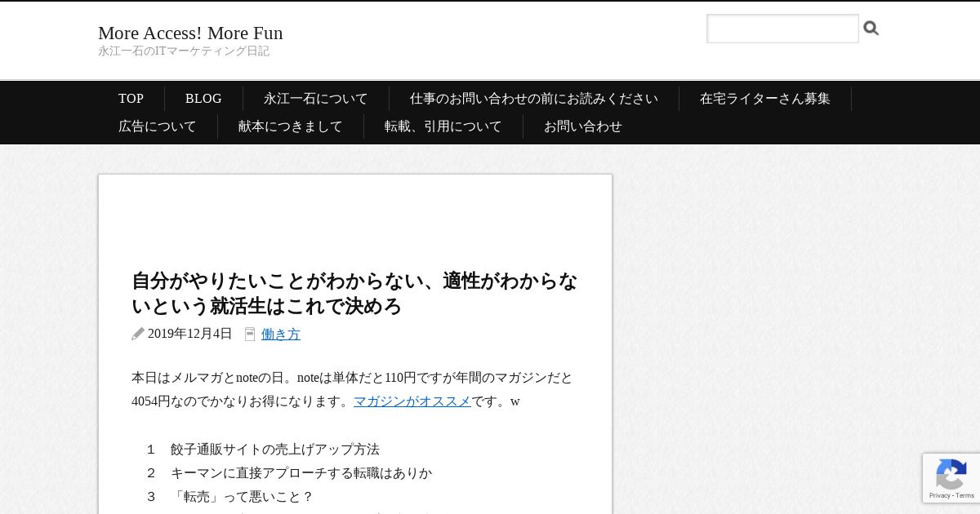Screen dimensions: 980x514
Task: Click the category icon beside 働き方
Action: [x=250, y=335]
